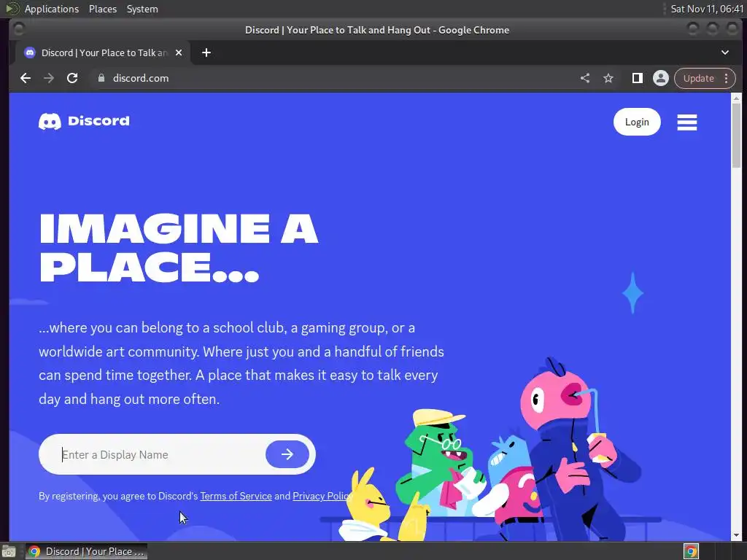The width and height of the screenshot is (747, 560).
Task: Click the IMAGINE A PLACE headline
Action: (x=179, y=248)
